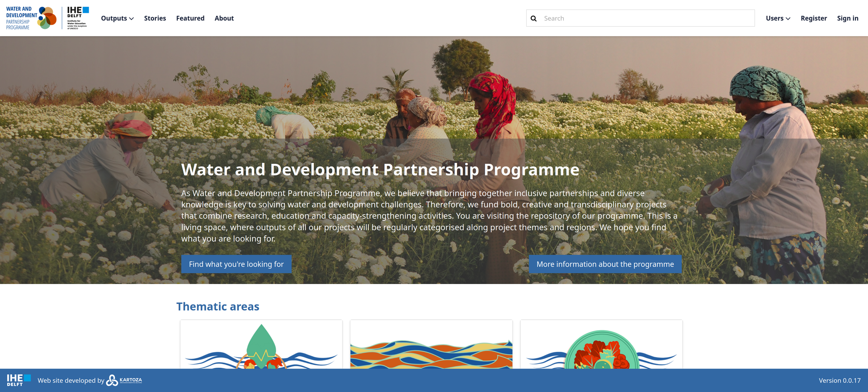
Task: Click the IHE Delft logo in footer
Action: pos(19,380)
